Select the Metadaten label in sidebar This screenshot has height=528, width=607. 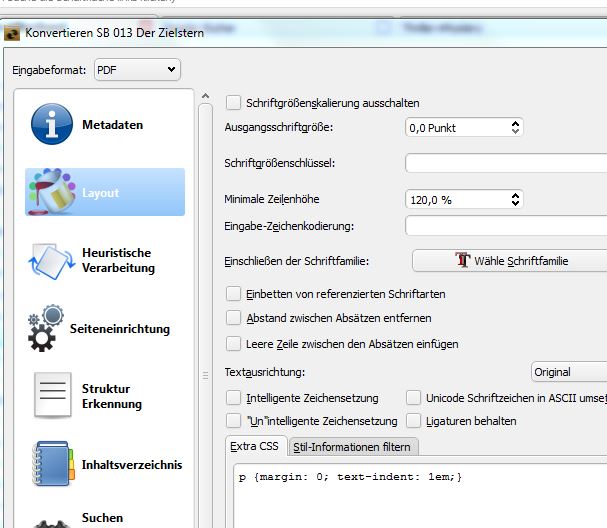pos(113,125)
